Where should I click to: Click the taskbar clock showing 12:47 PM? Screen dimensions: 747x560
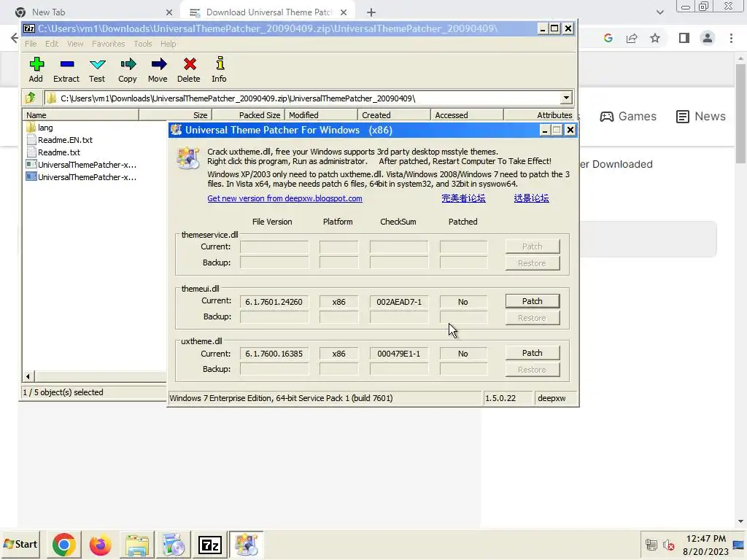tap(705, 545)
